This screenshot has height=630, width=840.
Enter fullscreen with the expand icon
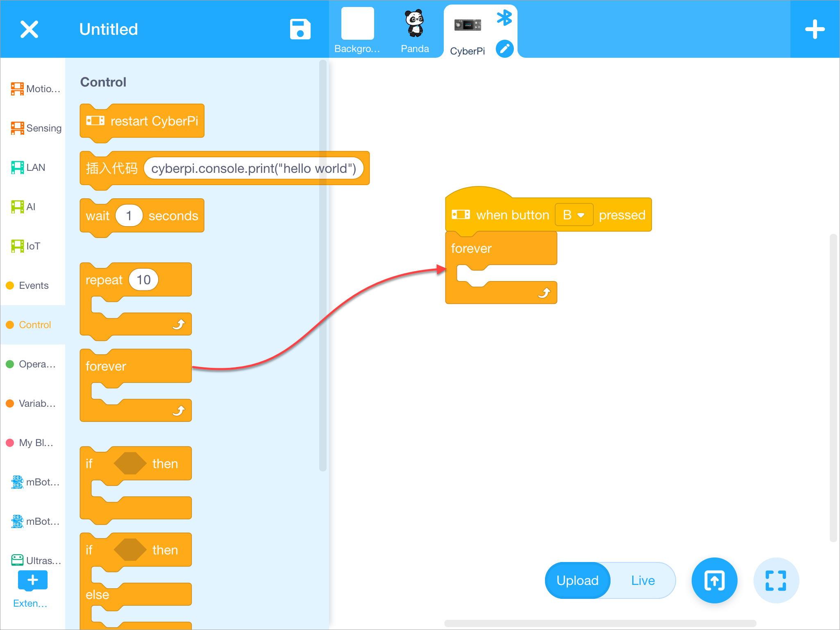coord(776,580)
